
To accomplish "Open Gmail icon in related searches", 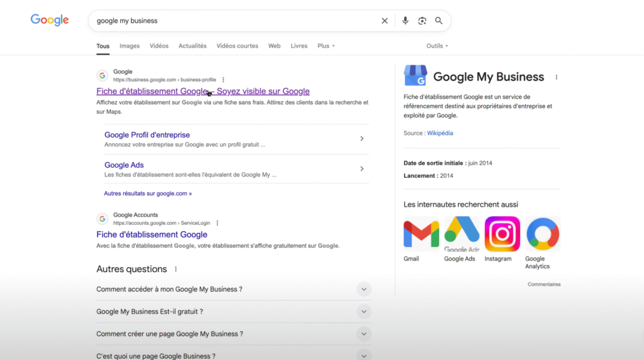I will tap(421, 234).
